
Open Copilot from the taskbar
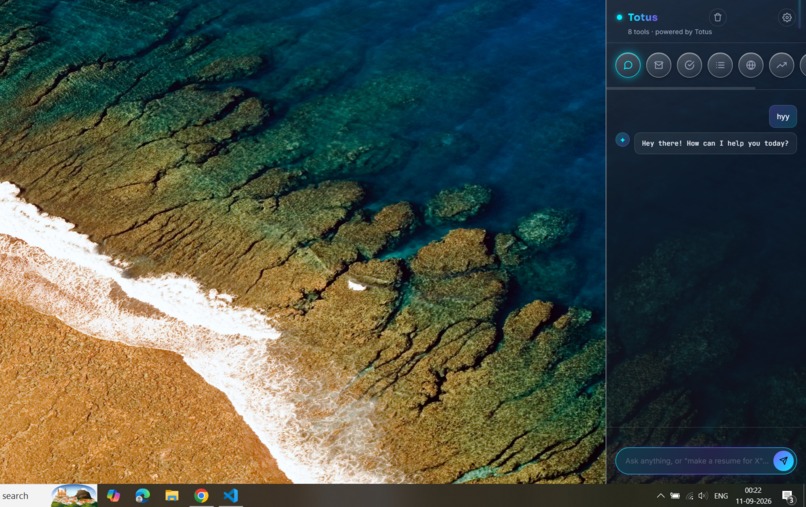pyautogui.click(x=113, y=496)
